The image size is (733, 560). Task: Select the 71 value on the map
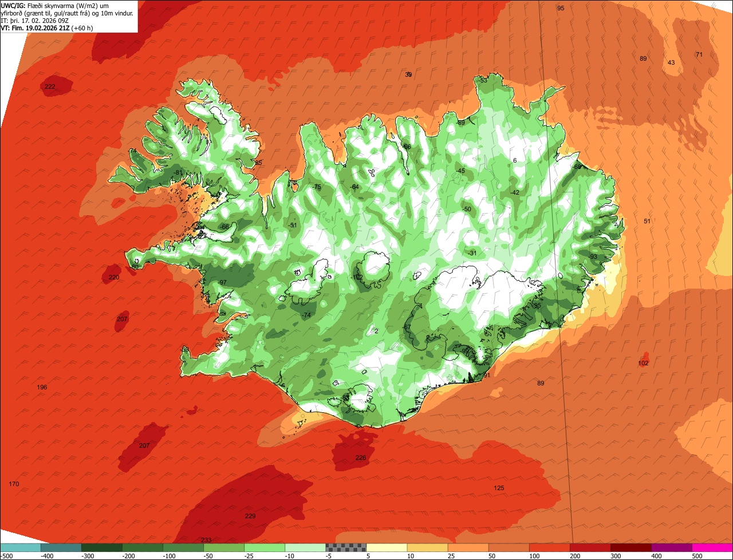tap(699, 54)
